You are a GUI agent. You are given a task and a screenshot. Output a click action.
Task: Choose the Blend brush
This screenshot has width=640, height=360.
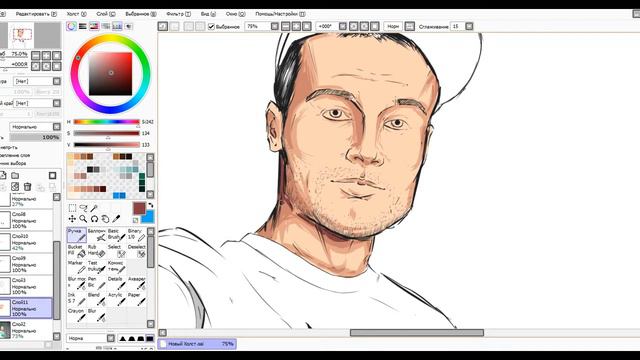97,299
